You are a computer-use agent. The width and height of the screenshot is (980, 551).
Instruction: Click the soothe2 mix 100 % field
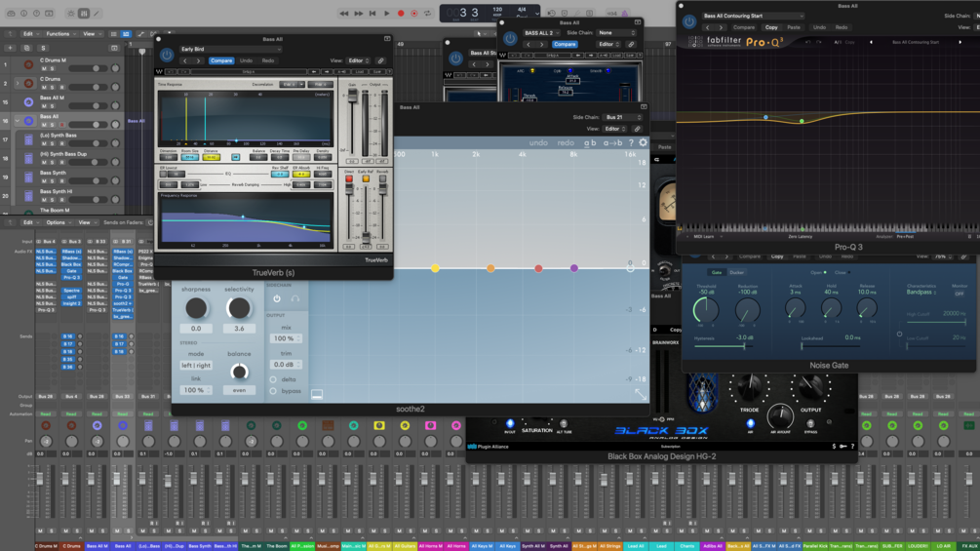286,338
